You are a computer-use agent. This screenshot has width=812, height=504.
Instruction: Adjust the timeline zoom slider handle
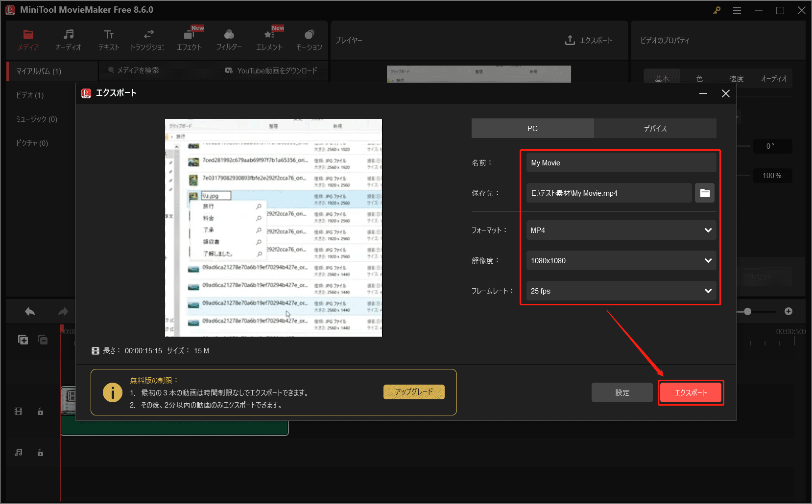tap(747, 311)
